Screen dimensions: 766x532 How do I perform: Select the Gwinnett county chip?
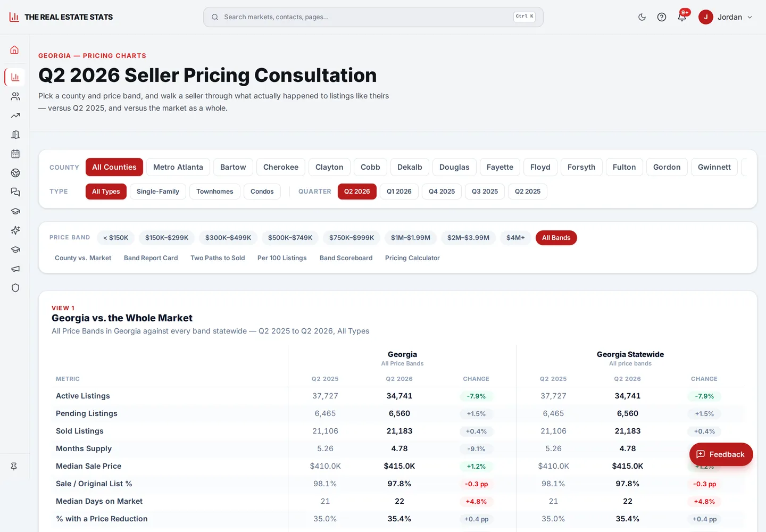click(x=714, y=167)
